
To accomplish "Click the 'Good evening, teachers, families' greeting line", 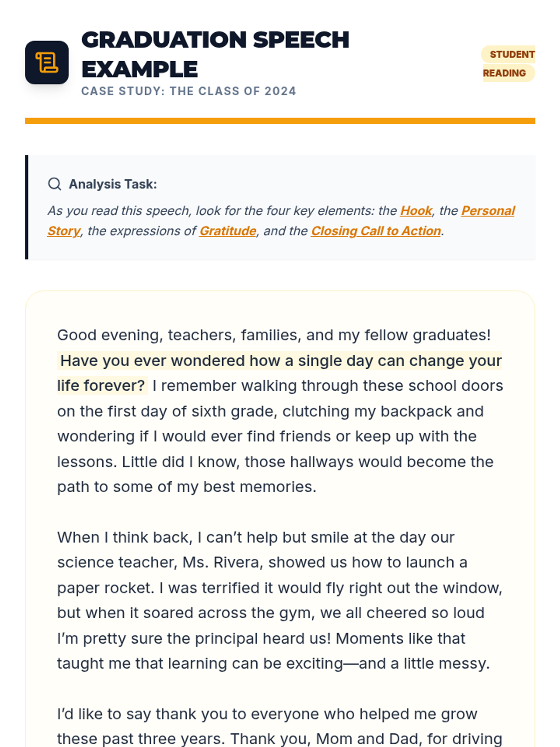I will pyautogui.click(x=273, y=335).
